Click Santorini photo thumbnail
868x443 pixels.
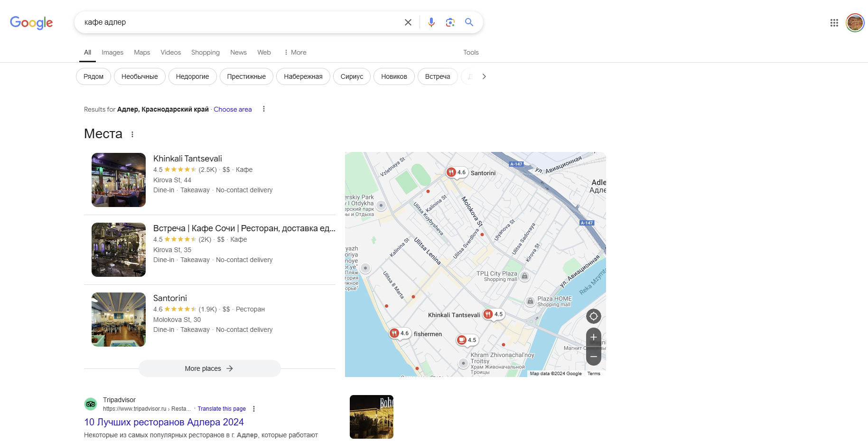tap(119, 320)
